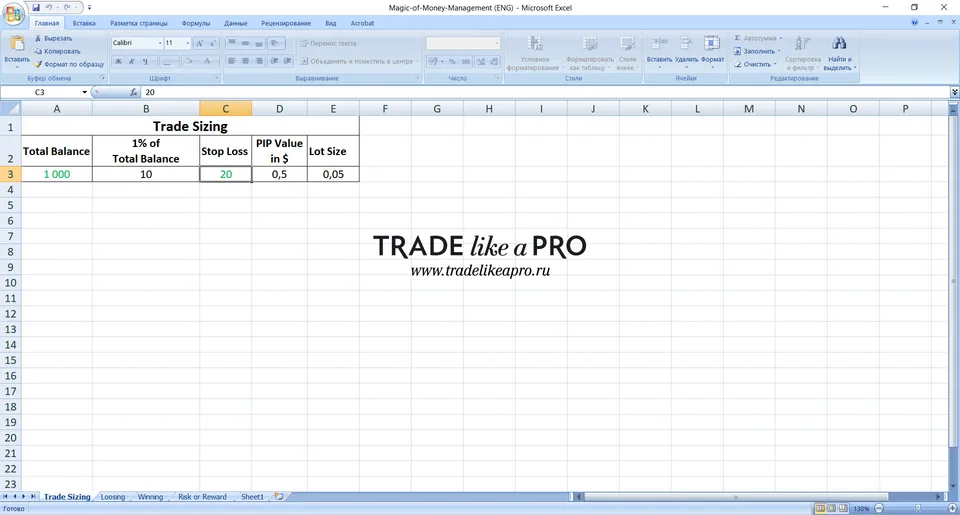Toggle Перенос текста wrap text
Viewport: 960px width, 515px height.
click(328, 43)
